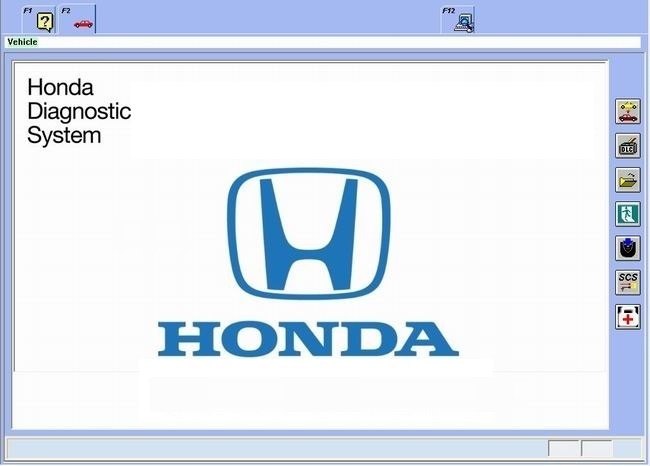
Task: Click the Honda Diagnostic System title text
Action: pos(79,111)
